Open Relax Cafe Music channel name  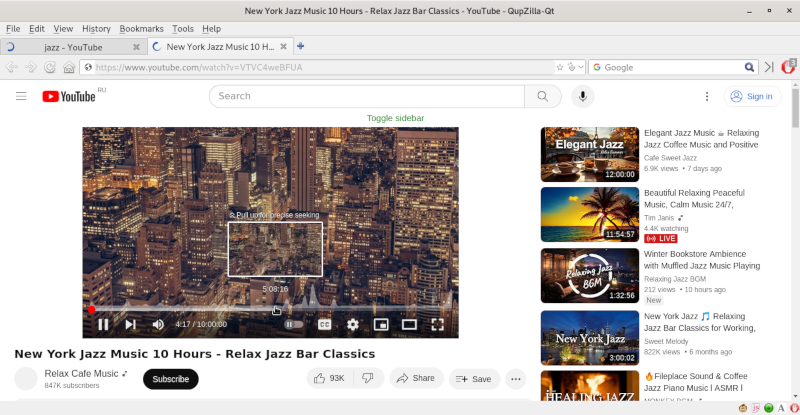pyautogui.click(x=81, y=374)
